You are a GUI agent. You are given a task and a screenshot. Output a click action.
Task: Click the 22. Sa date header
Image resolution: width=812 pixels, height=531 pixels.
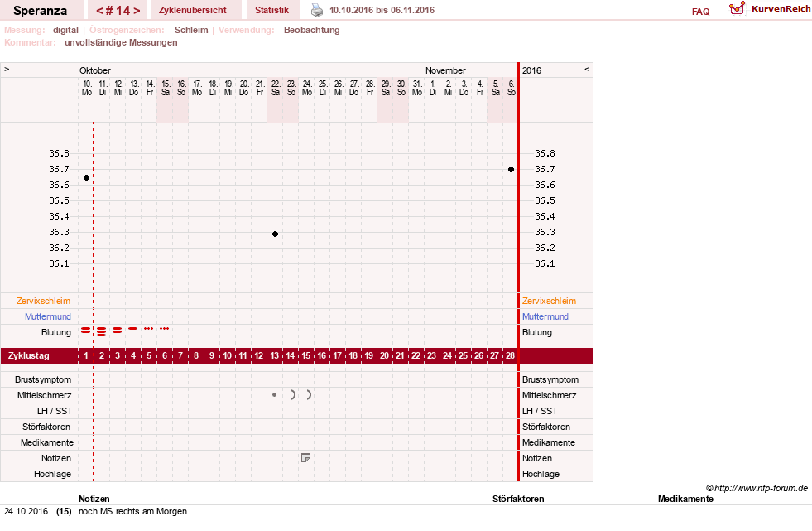(276, 88)
